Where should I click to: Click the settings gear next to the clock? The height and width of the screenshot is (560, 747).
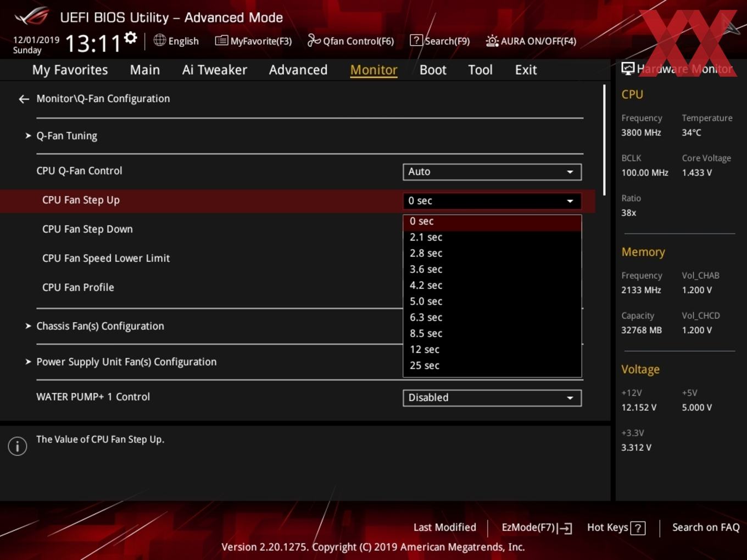(131, 37)
